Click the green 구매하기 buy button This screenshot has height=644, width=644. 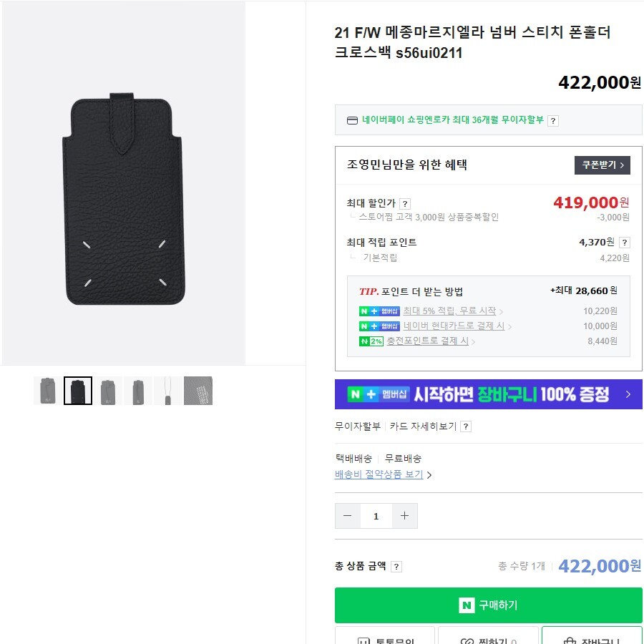(x=488, y=605)
